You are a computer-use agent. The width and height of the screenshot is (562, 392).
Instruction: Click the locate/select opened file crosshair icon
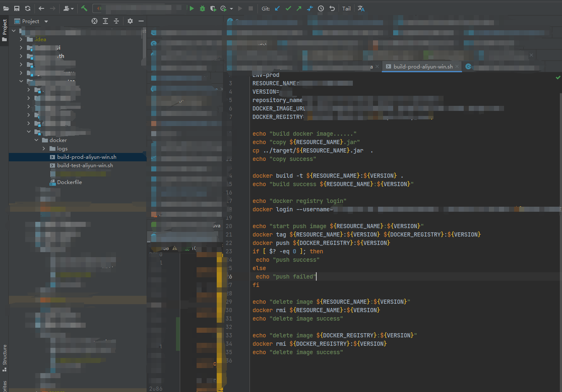pyautogui.click(x=95, y=21)
